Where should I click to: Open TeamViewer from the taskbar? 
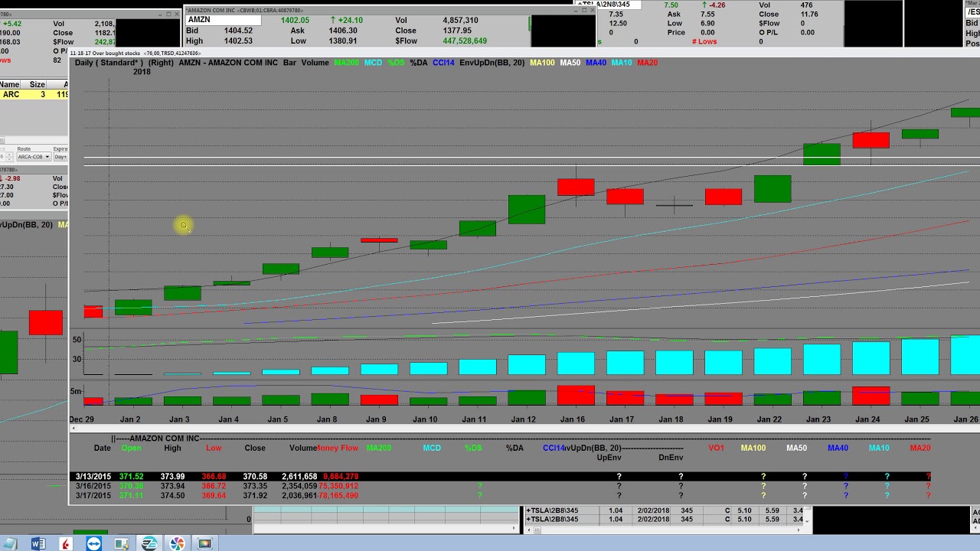click(x=94, y=543)
